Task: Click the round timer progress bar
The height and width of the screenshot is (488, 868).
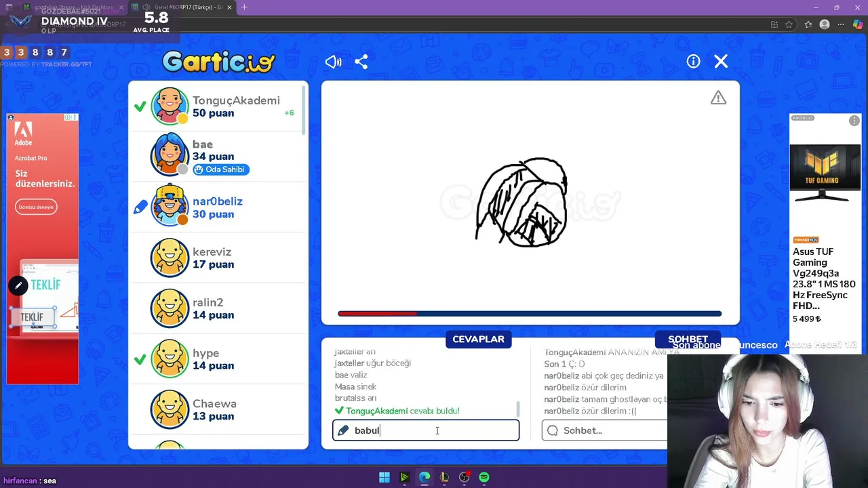Action: 530,314
